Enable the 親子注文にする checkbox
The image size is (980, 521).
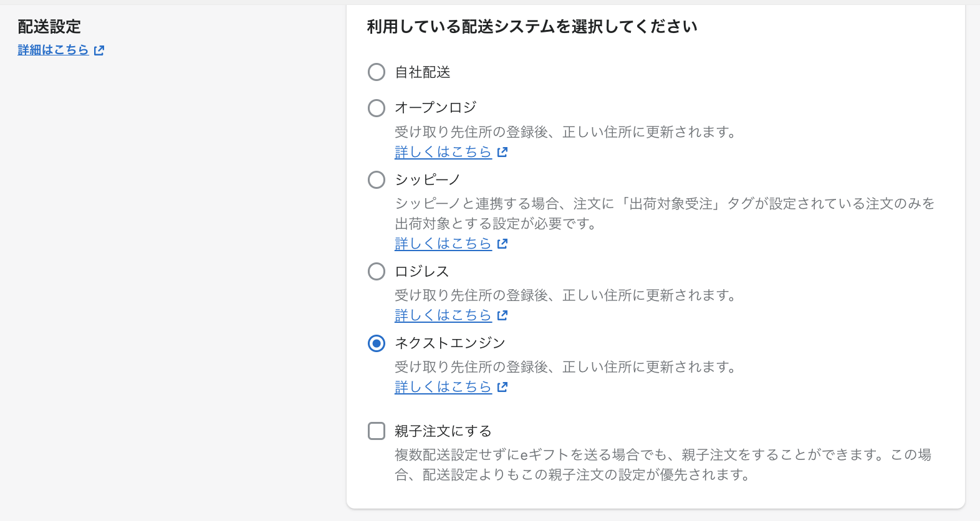pyautogui.click(x=377, y=431)
